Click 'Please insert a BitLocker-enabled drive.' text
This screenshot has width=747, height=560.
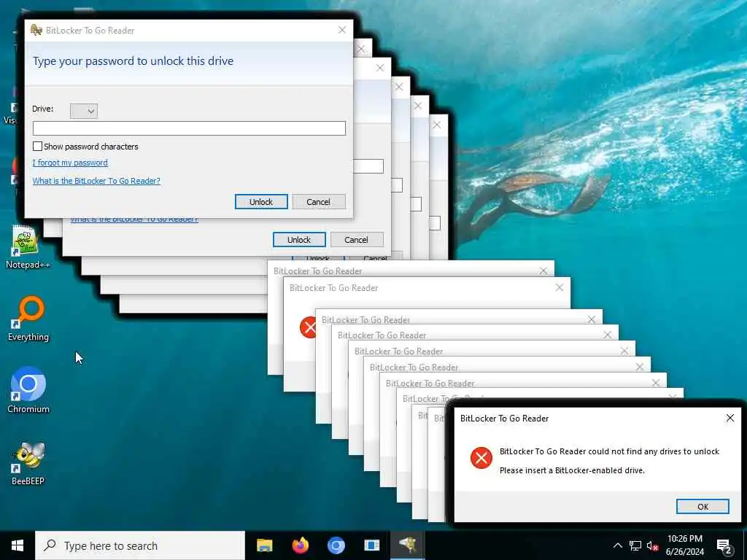pos(572,470)
